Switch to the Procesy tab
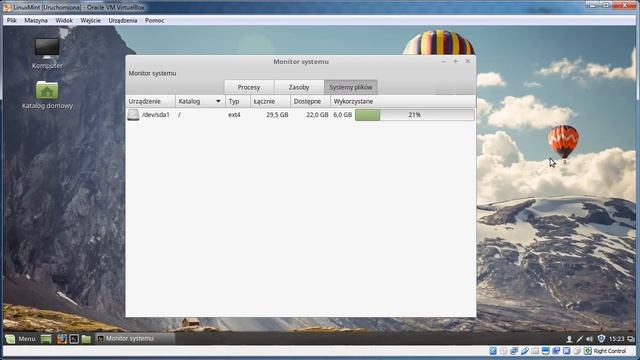640x360 pixels. [249, 87]
